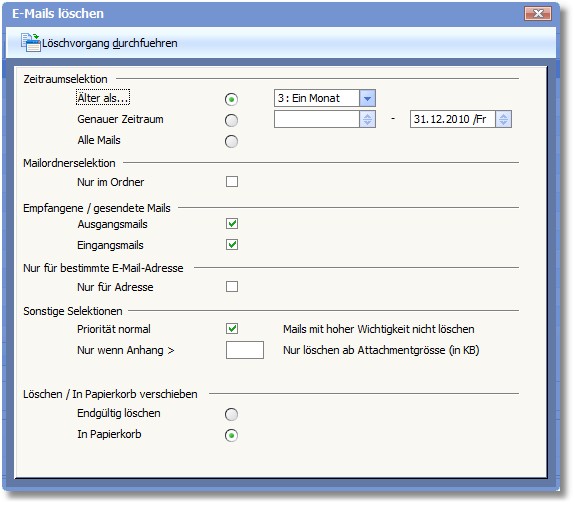Image resolution: width=574 pixels, height=505 pixels.
Task: Click the 31.12.2010 end date field
Action: [453, 119]
